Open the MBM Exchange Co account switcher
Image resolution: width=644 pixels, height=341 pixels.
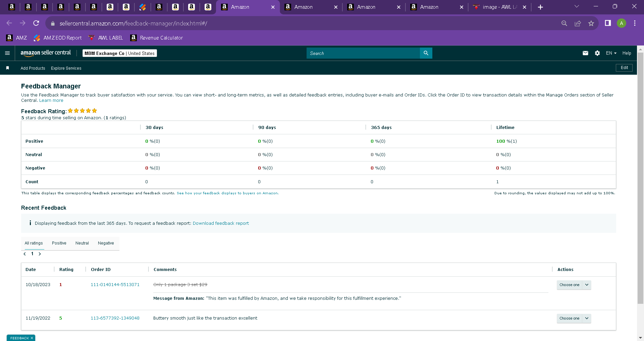tap(119, 53)
